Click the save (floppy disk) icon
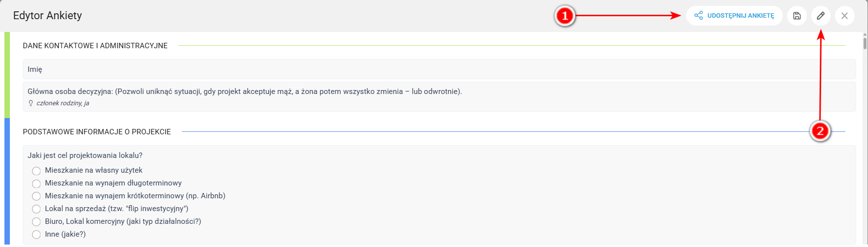 click(x=797, y=16)
